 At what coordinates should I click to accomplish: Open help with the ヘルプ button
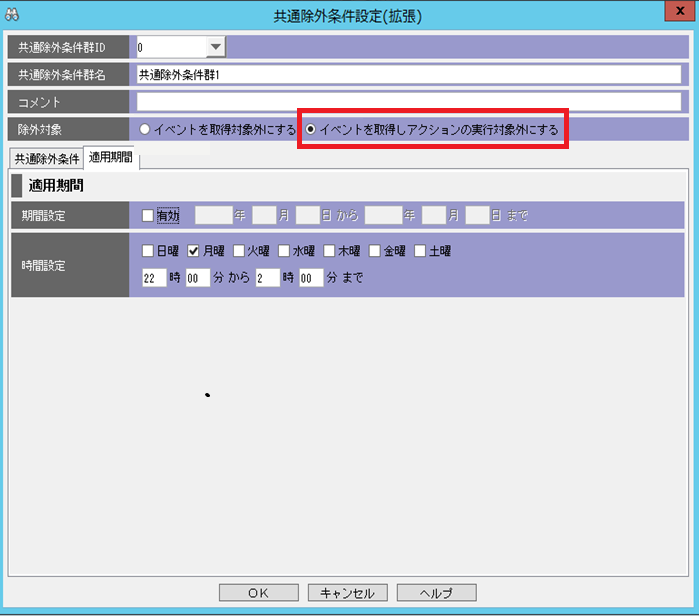[x=436, y=593]
